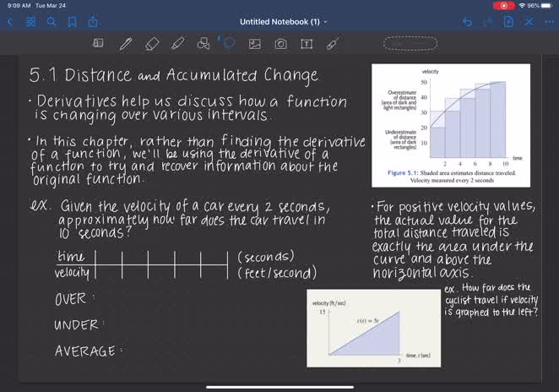The height and width of the screenshot is (392, 559).
Task: Go back to the documents library
Action: [10, 21]
